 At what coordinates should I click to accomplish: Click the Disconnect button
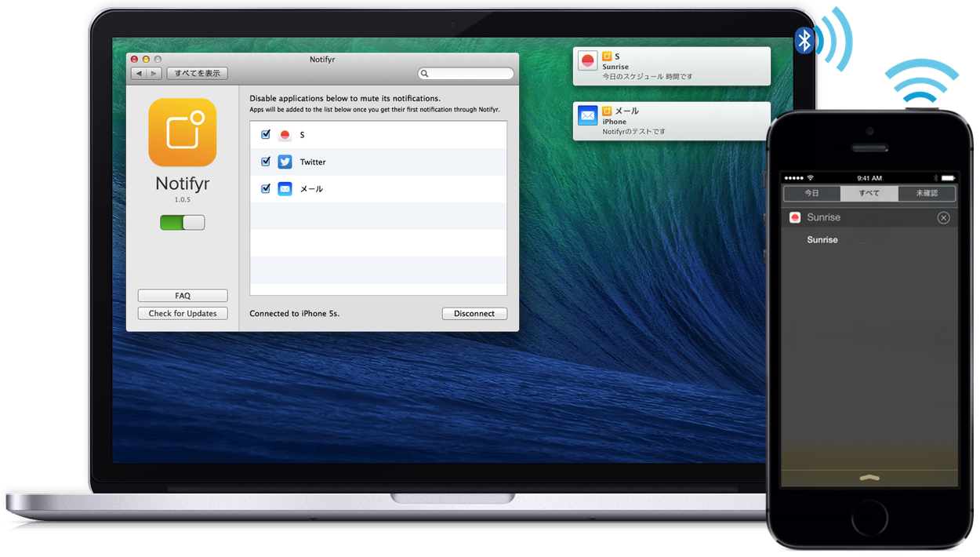pos(474,313)
